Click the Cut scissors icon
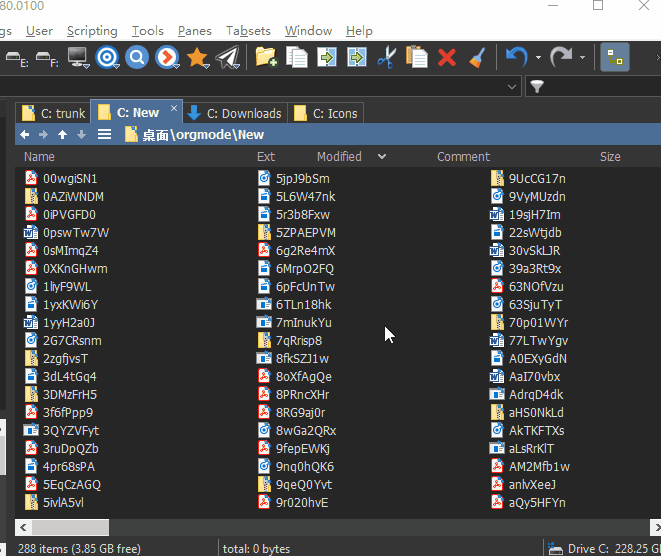The height and width of the screenshot is (556, 661). tap(386, 57)
